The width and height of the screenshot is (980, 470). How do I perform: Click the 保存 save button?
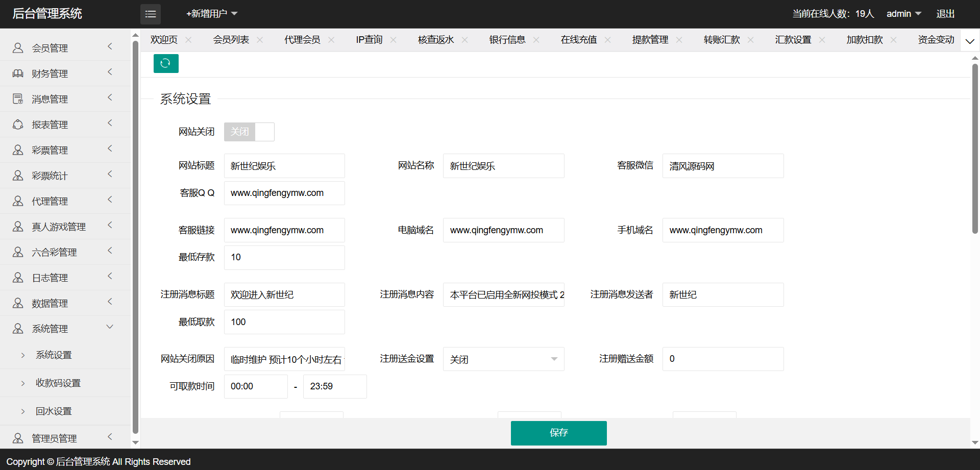pyautogui.click(x=558, y=433)
